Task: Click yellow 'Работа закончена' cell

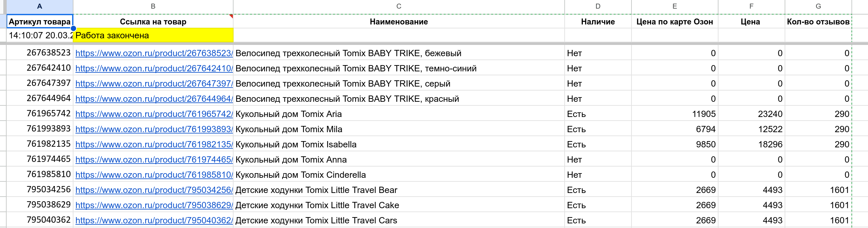Action: [x=153, y=35]
